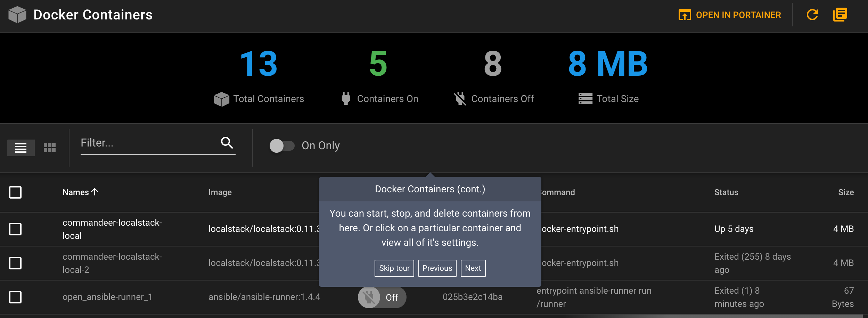The height and width of the screenshot is (318, 868).
Task: Switch to grid view
Action: pos(50,148)
